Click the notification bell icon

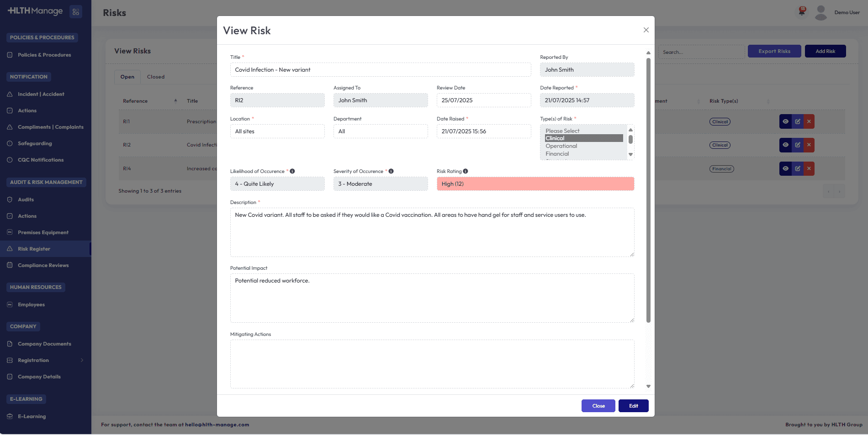click(802, 11)
